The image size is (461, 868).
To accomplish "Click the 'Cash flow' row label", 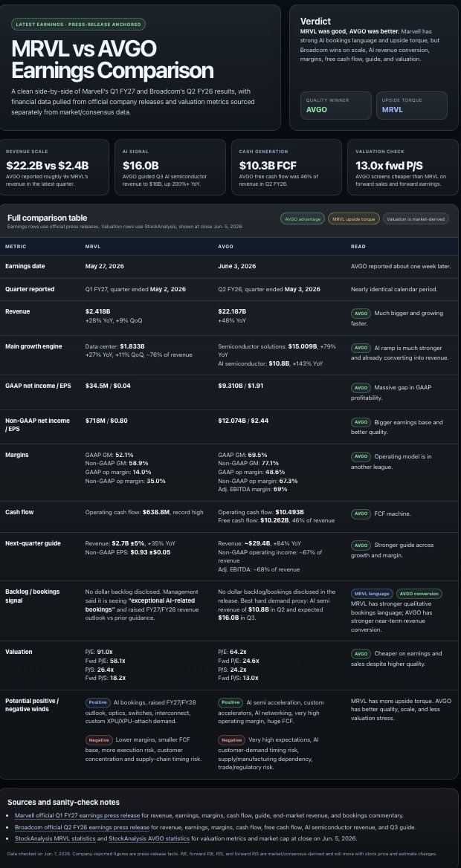I will 19,512.
